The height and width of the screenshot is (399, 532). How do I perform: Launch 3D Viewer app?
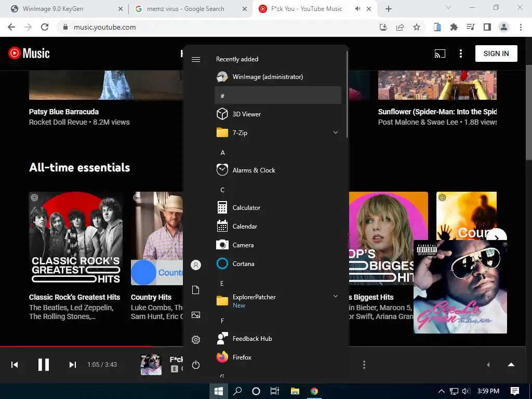(x=278, y=114)
